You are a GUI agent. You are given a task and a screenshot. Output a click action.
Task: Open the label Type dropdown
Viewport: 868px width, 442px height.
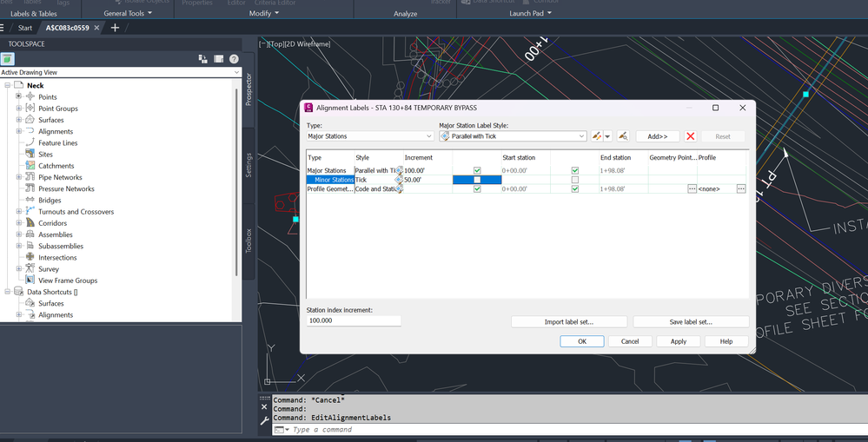[x=370, y=136]
